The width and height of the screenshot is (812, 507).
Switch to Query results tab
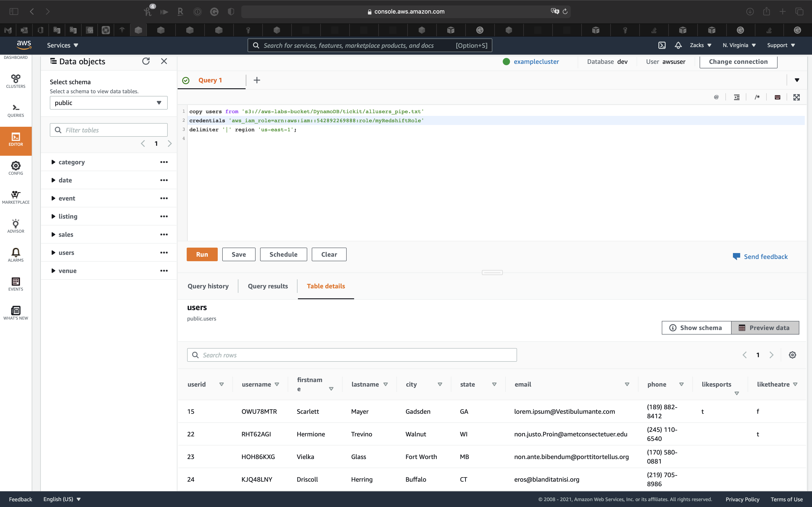268,286
